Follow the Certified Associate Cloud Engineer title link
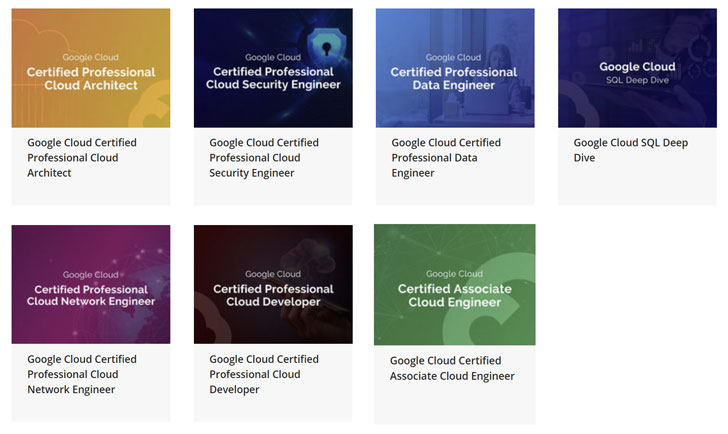Image resolution: width=728 pixels, height=434 pixels. [x=452, y=368]
